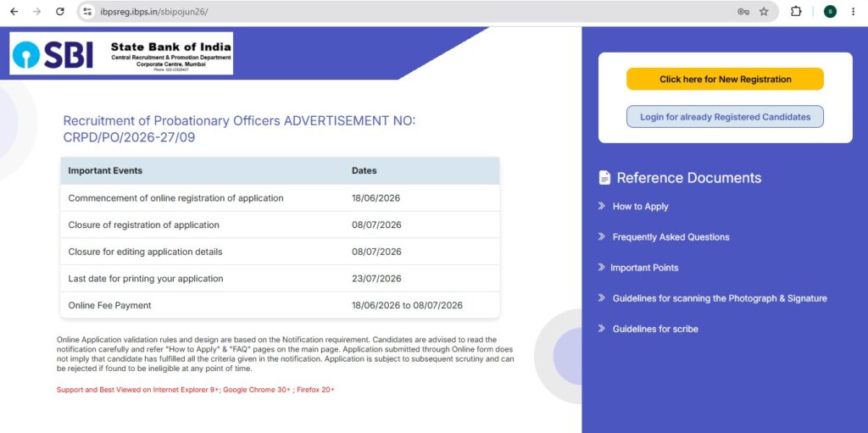Click here for New Registration button
The width and height of the screenshot is (868, 433).
(x=726, y=79)
